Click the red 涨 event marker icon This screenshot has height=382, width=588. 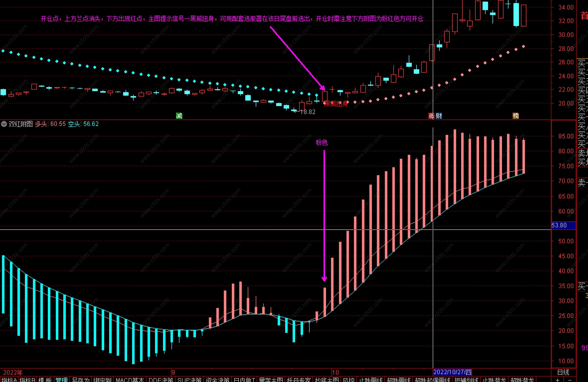coord(431,116)
